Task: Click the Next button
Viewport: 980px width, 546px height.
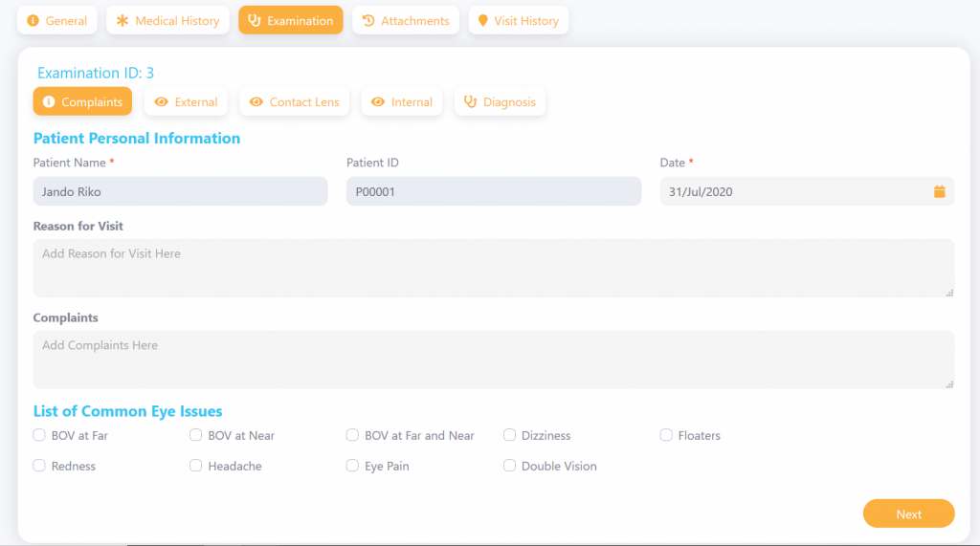Action: (909, 513)
